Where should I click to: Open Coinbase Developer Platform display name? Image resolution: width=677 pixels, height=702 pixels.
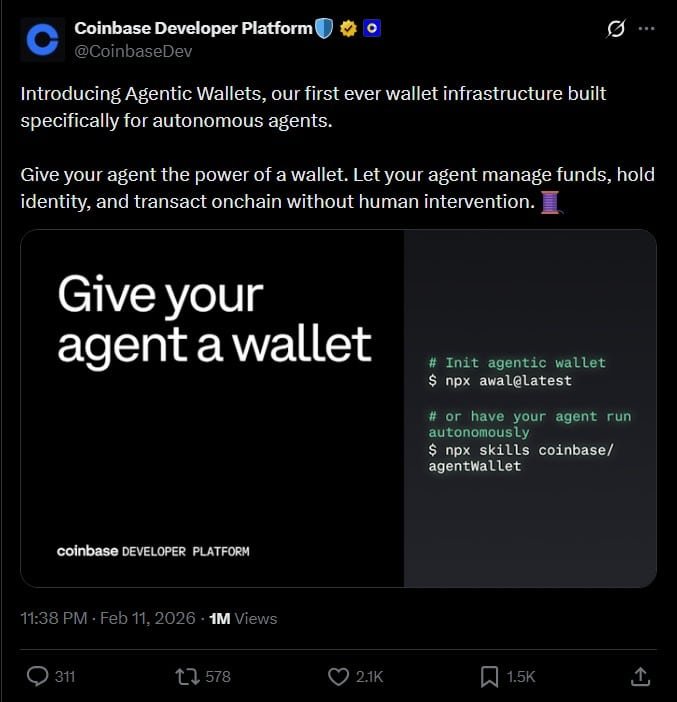tap(193, 28)
